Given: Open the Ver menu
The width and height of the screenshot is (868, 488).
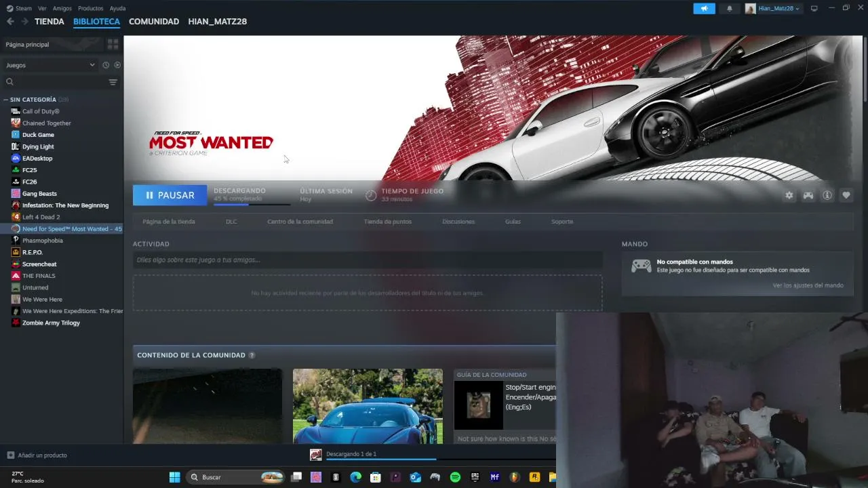Looking at the screenshot, I should pos(43,8).
